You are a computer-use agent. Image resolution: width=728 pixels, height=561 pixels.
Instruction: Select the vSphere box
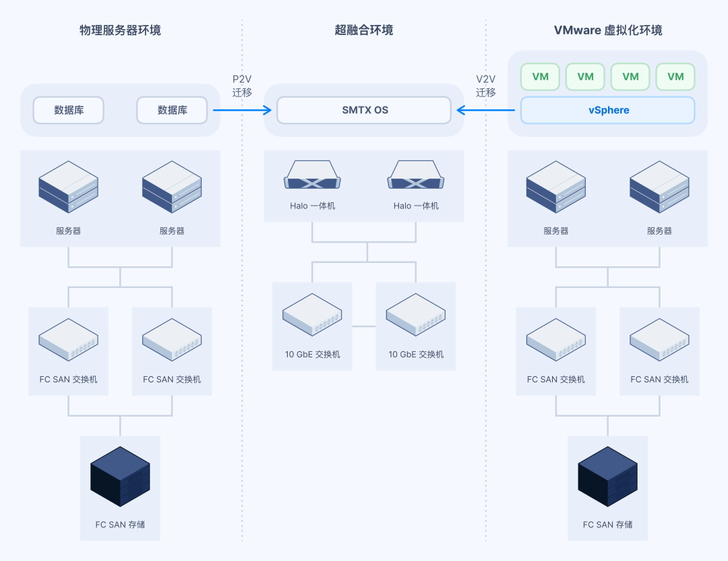click(608, 110)
